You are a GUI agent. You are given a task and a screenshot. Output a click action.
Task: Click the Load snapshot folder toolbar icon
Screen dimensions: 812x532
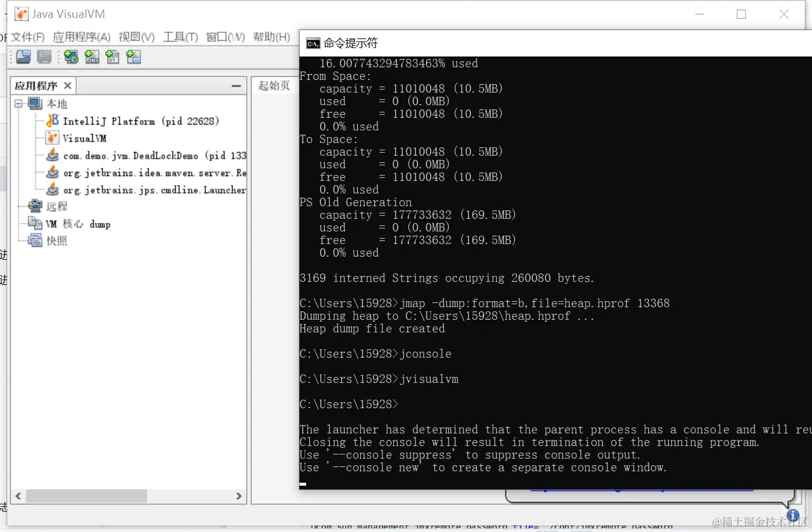point(23,57)
